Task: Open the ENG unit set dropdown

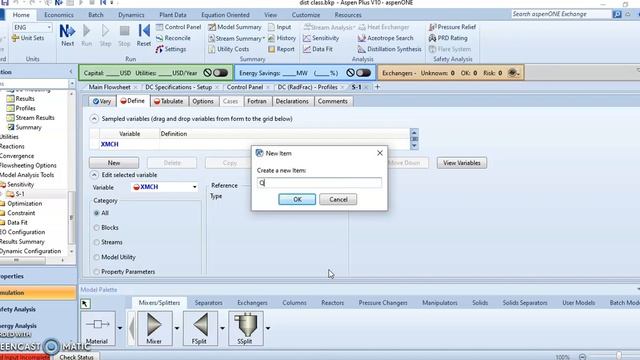Action: [49, 27]
